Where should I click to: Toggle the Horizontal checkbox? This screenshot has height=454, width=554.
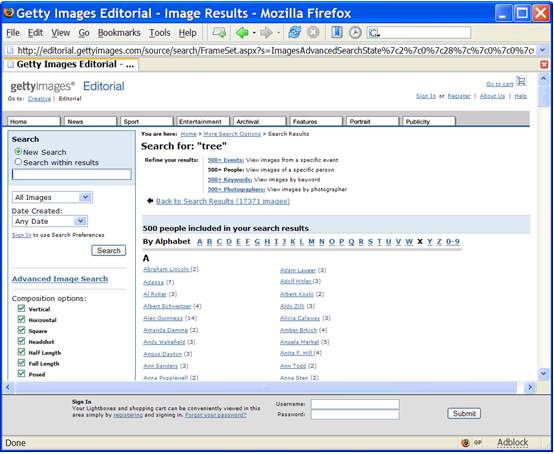click(21, 319)
